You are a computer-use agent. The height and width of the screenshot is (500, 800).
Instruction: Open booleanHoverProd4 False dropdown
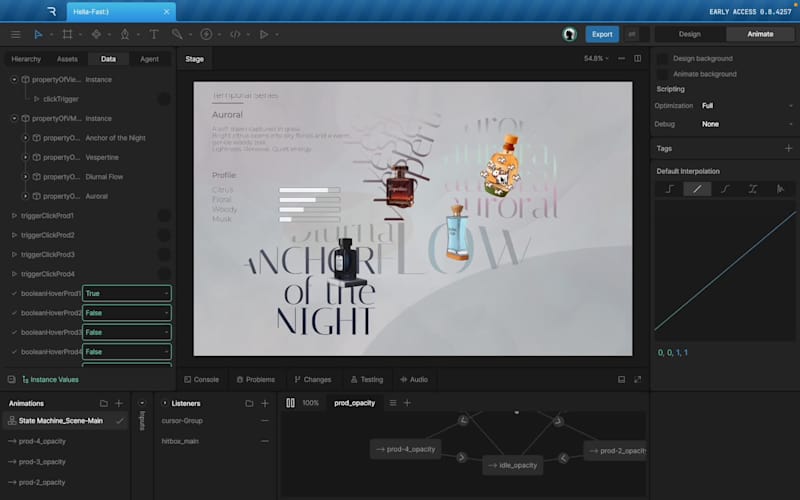[x=127, y=352]
